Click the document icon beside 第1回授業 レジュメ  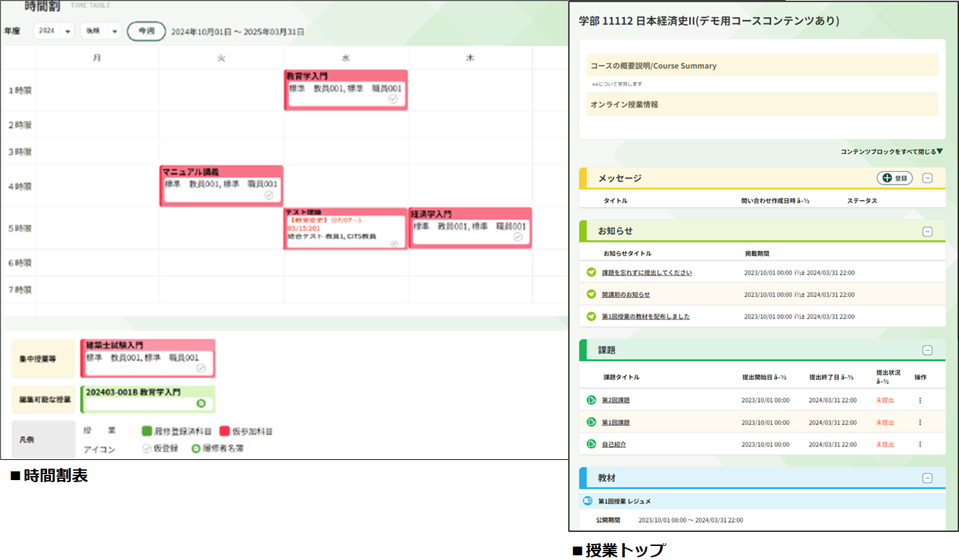pyautogui.click(x=587, y=501)
